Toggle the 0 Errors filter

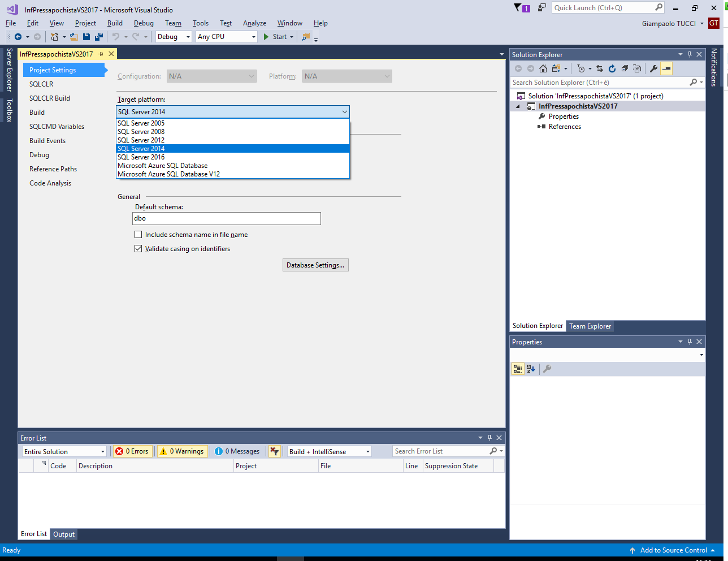pos(132,451)
